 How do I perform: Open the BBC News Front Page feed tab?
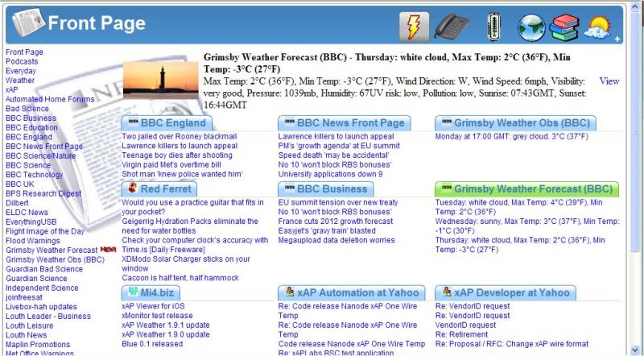[x=345, y=123]
